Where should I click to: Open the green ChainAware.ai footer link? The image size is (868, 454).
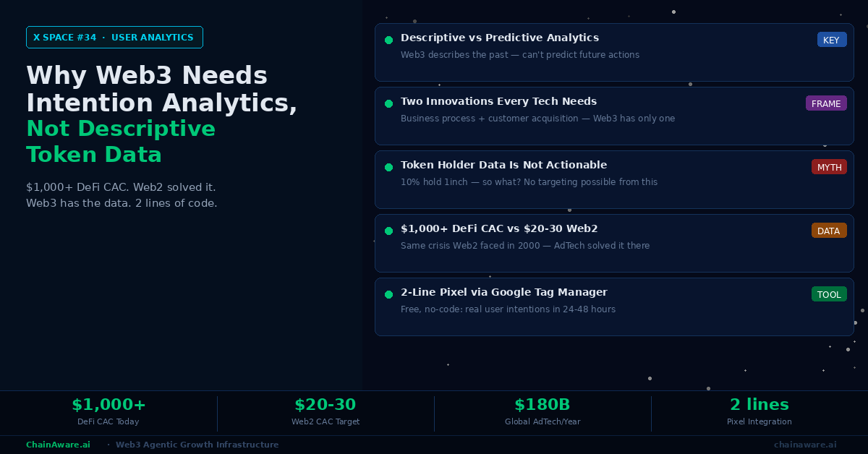[x=58, y=445]
